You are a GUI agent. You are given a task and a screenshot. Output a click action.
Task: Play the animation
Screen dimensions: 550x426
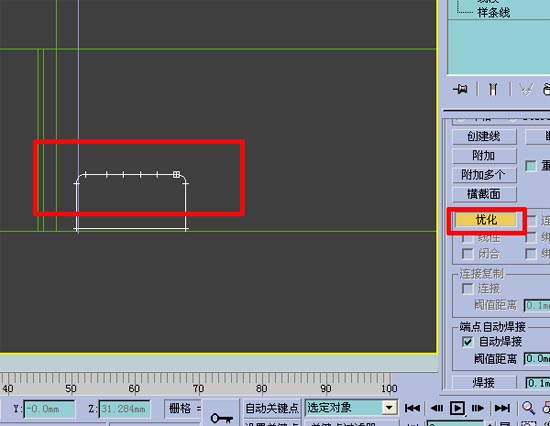(457, 408)
